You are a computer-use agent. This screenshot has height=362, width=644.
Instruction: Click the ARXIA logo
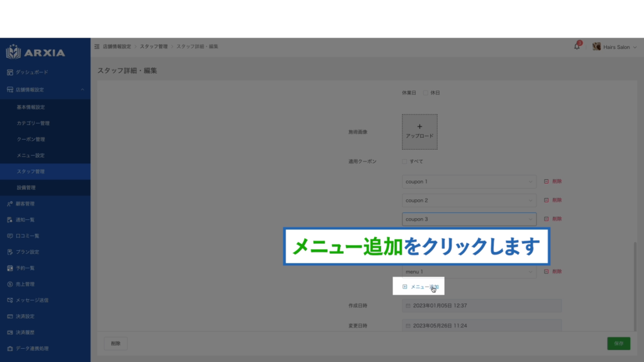click(x=36, y=52)
